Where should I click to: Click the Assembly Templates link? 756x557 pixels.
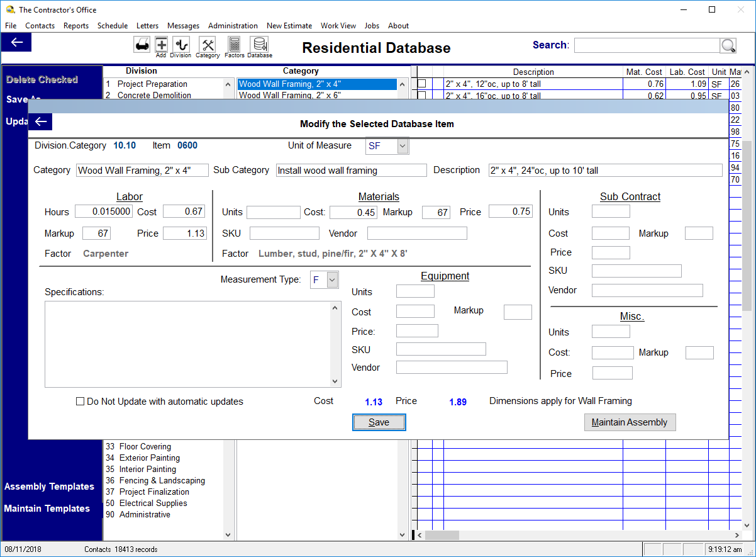click(49, 487)
